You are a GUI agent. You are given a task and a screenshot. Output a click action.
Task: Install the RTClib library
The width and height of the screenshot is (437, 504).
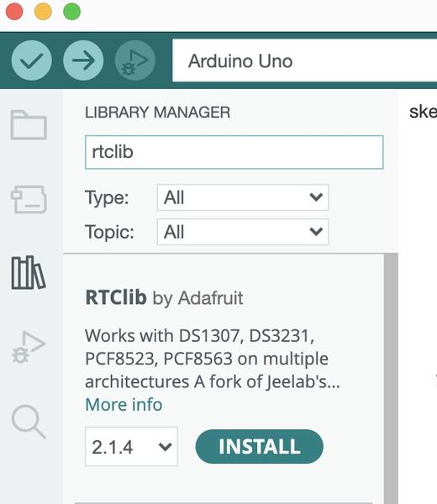[x=259, y=447]
